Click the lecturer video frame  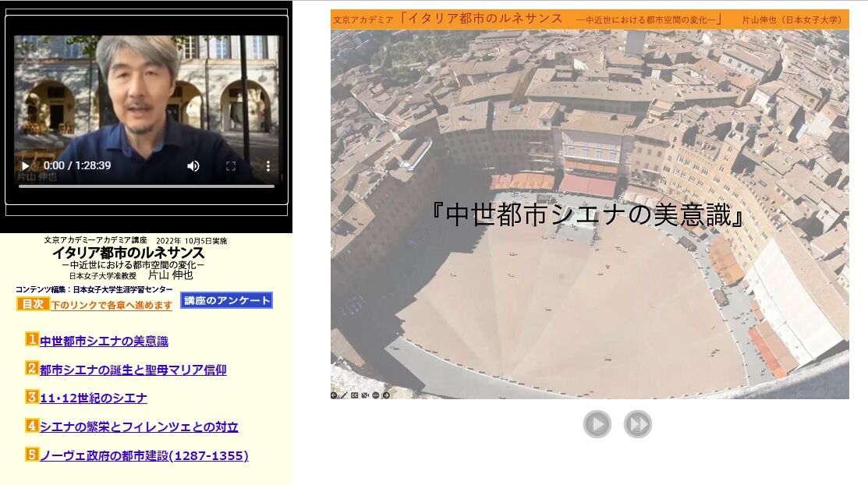coord(147,110)
